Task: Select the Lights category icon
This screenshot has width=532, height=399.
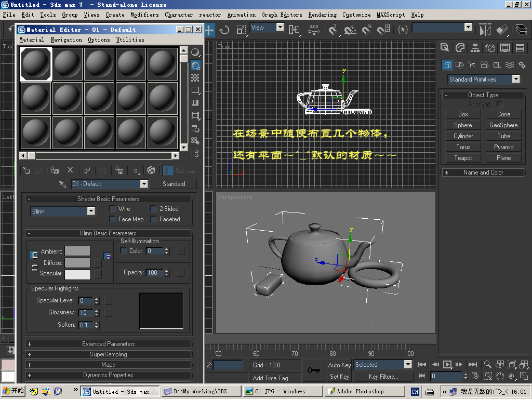Action: pyautogui.click(x=472, y=65)
